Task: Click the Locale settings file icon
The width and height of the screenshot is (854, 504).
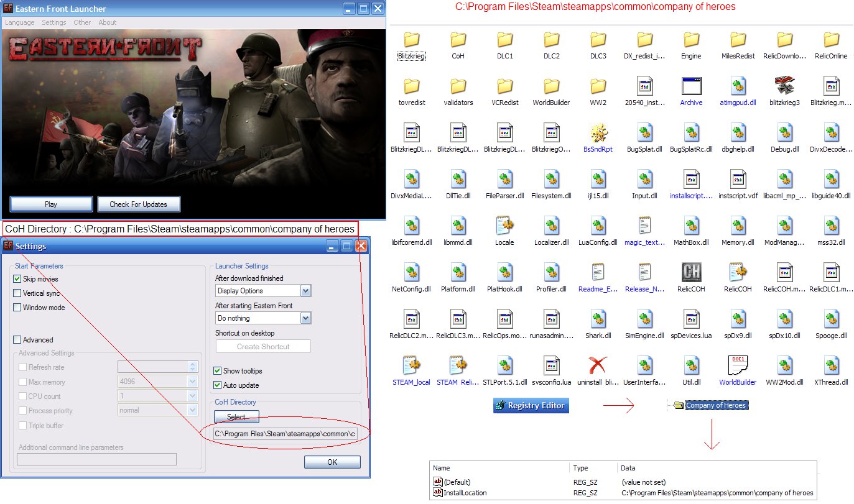Action: [x=505, y=226]
